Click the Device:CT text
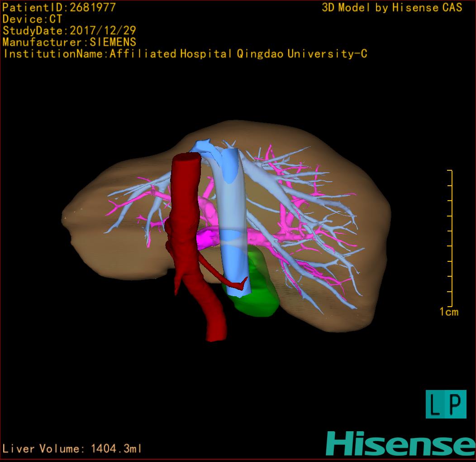This screenshot has width=476, height=462. pos(33,19)
